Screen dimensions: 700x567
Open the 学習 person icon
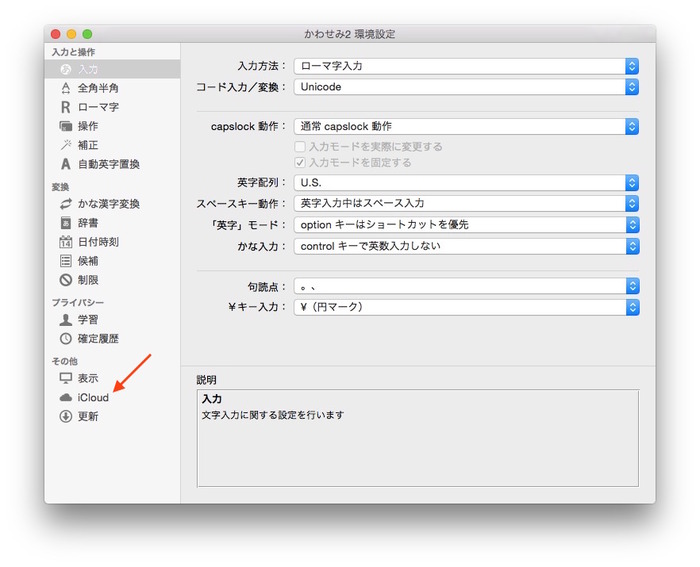click(66, 320)
